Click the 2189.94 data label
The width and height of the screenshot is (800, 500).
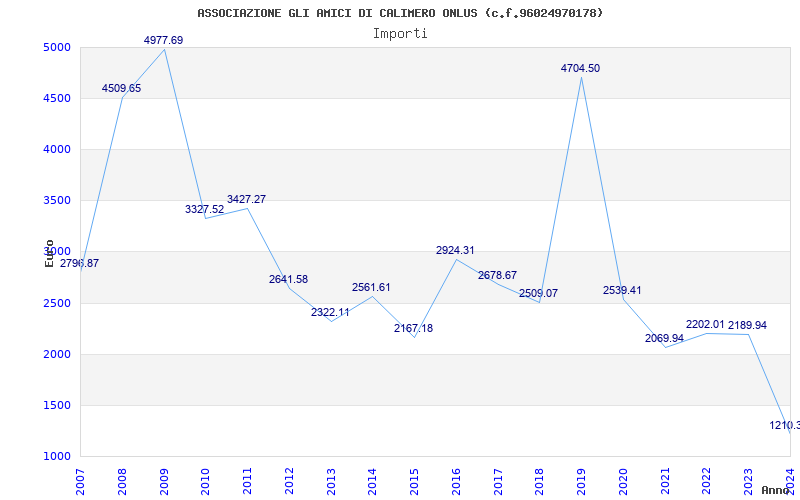point(747,326)
